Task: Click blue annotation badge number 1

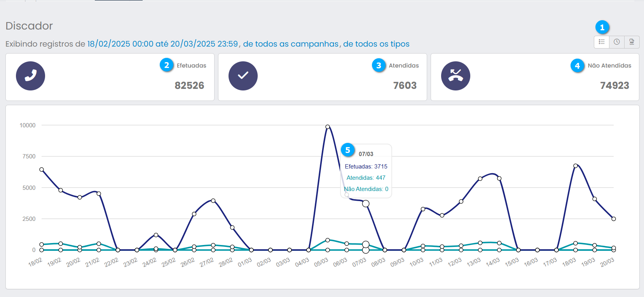Action: pos(602,27)
